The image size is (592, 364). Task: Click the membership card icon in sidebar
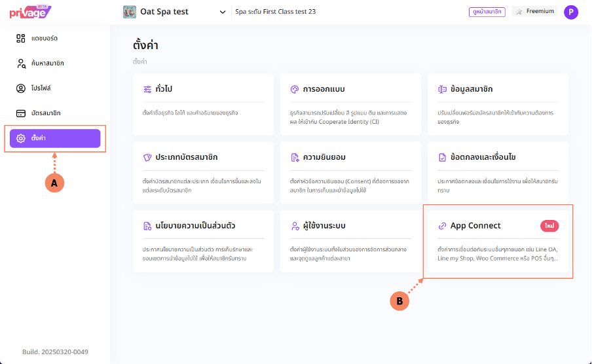click(21, 113)
